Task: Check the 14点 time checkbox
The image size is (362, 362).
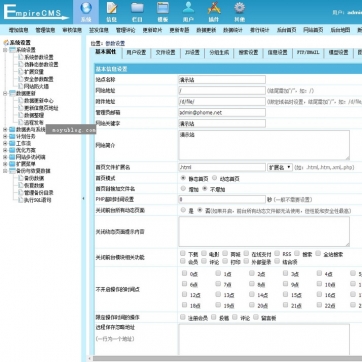Action: pyautogui.click(x=252, y=295)
